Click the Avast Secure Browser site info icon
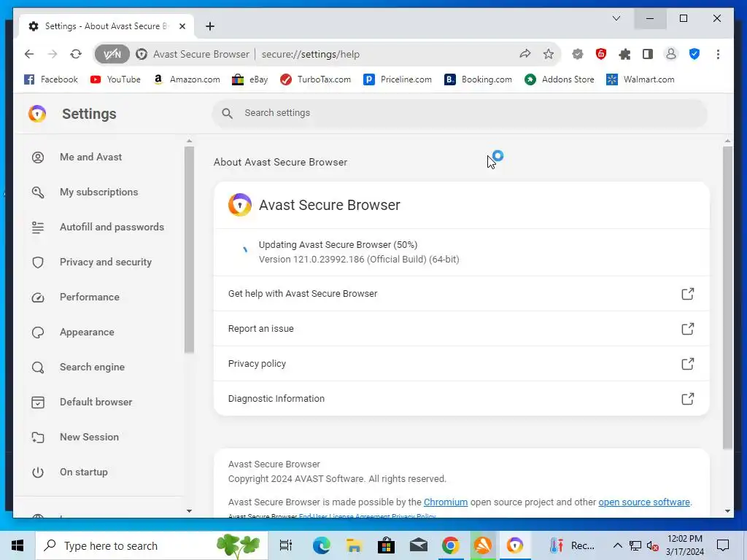747x560 pixels. click(x=142, y=54)
